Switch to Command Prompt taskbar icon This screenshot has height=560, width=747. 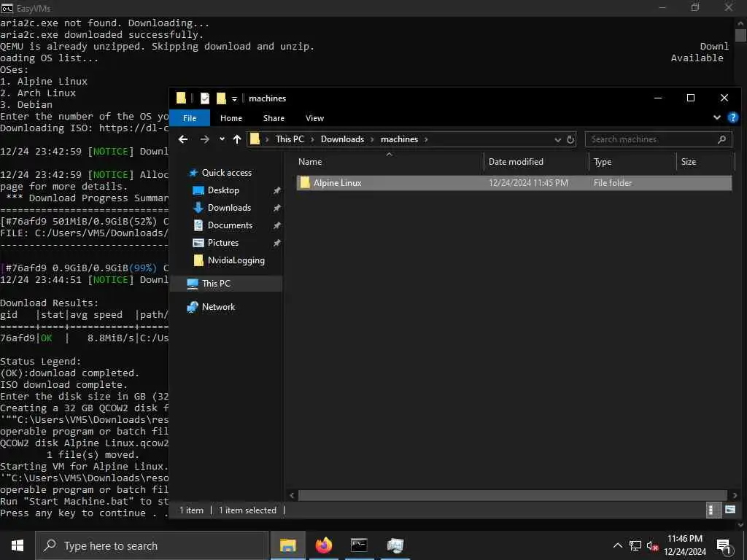click(359, 545)
